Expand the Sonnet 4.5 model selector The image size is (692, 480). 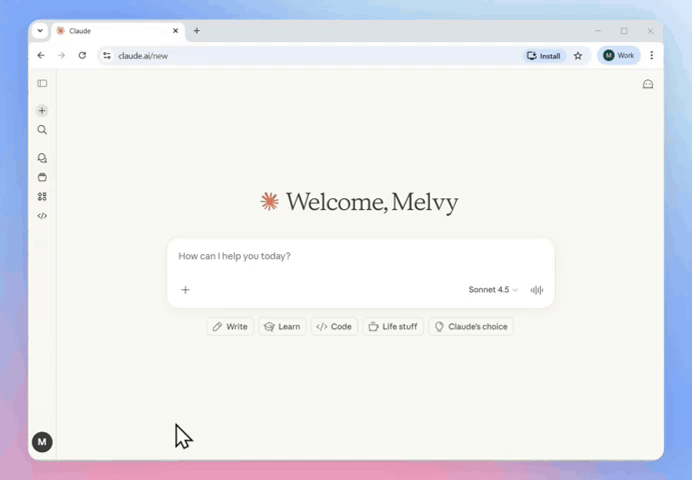[x=493, y=290]
